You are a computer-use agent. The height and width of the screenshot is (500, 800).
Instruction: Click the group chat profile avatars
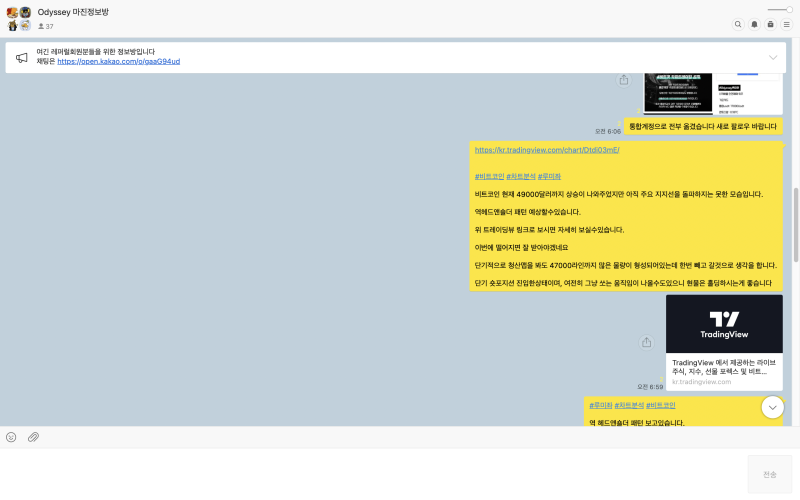pyautogui.click(x=19, y=19)
